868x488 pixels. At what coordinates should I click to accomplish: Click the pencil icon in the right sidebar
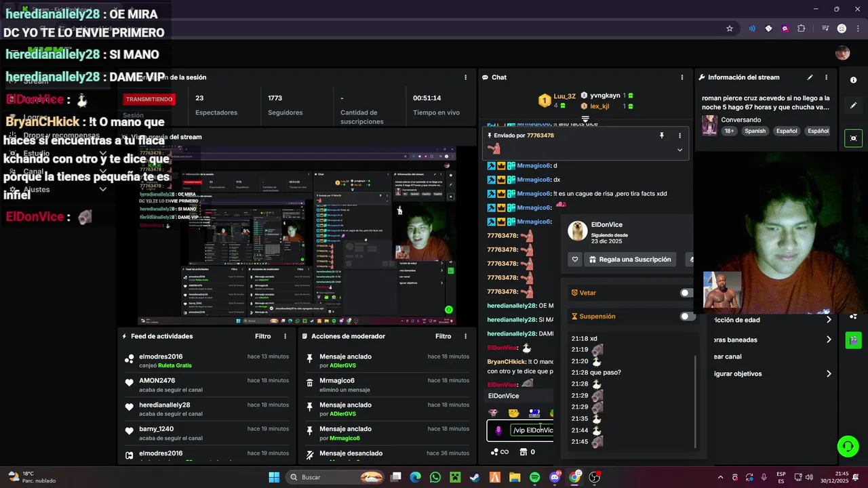[x=853, y=105]
